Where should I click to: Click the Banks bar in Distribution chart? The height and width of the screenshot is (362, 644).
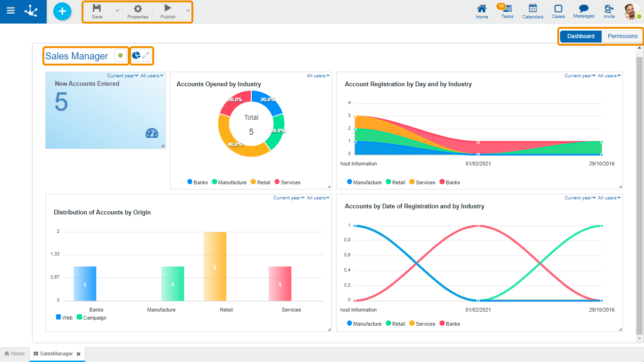point(85,284)
